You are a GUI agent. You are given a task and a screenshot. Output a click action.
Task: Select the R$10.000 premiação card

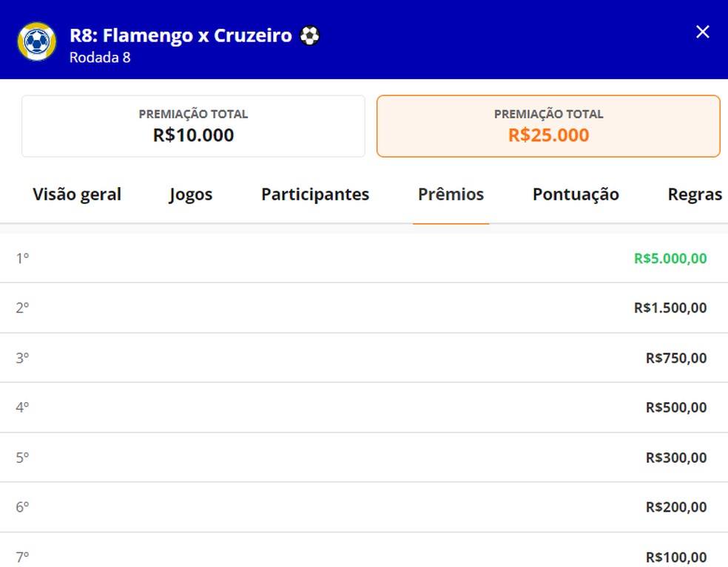(193, 125)
